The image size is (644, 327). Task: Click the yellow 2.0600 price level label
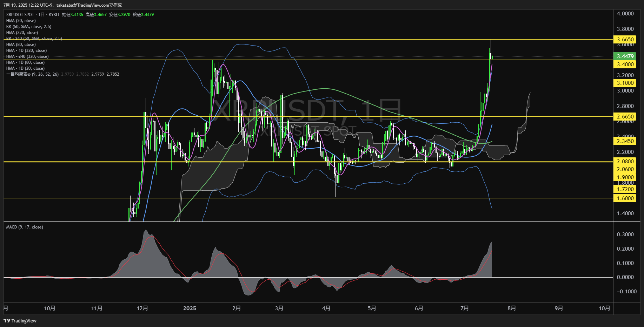click(625, 169)
